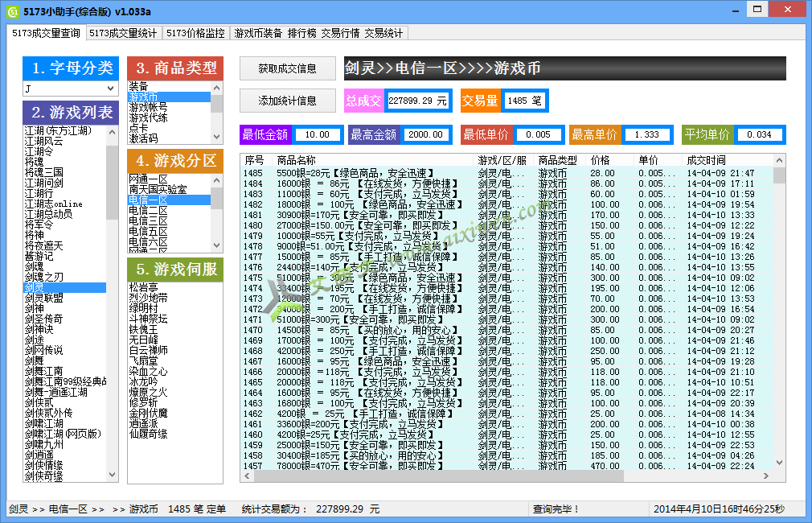This screenshot has width=812, height=523.
Task: Select 南天国实验室 game zone
Action: [170, 190]
